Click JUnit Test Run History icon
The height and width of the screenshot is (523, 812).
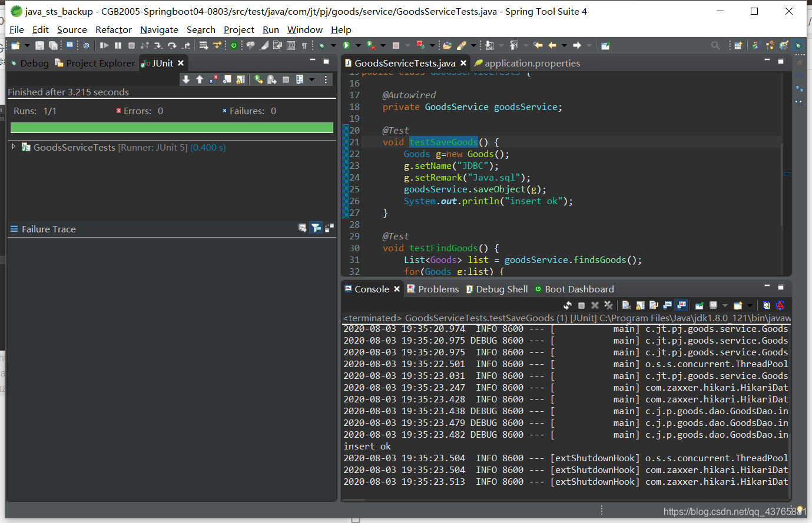[x=300, y=79]
